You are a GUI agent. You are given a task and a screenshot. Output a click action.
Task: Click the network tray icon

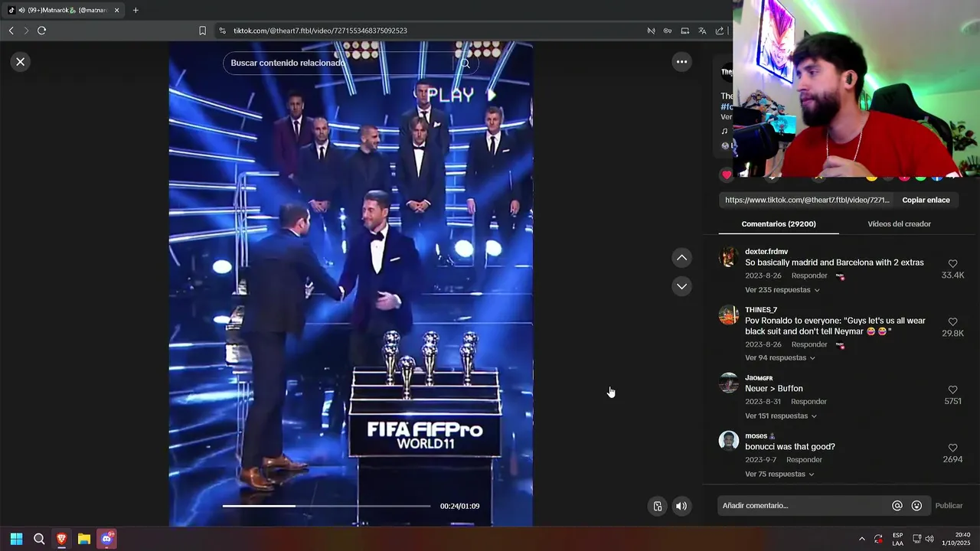pos(916,539)
